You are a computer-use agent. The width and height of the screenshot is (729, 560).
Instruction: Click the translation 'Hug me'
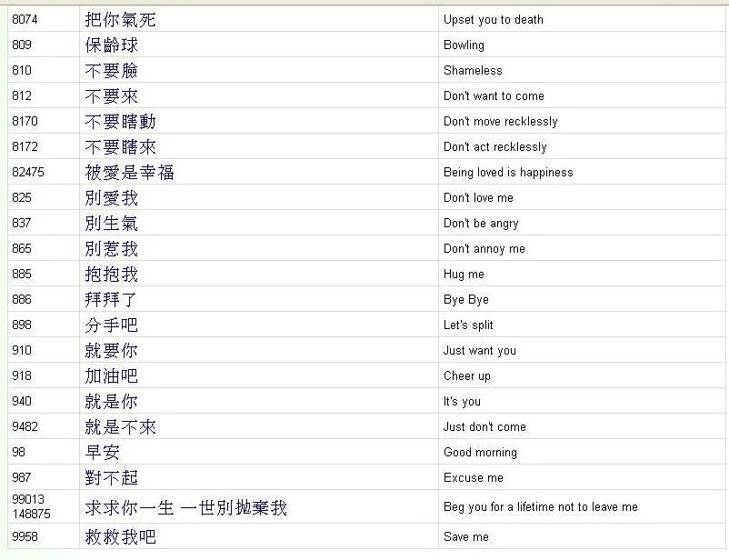point(464,275)
